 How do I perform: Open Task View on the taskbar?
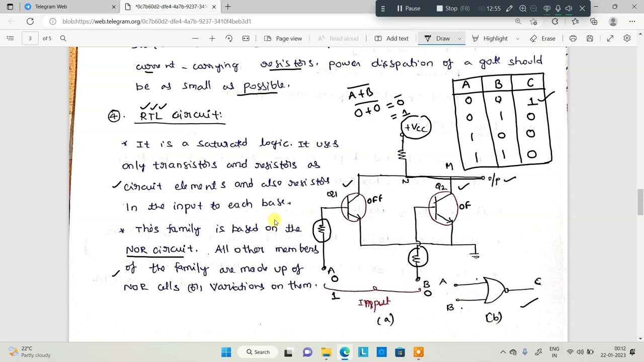click(288, 352)
